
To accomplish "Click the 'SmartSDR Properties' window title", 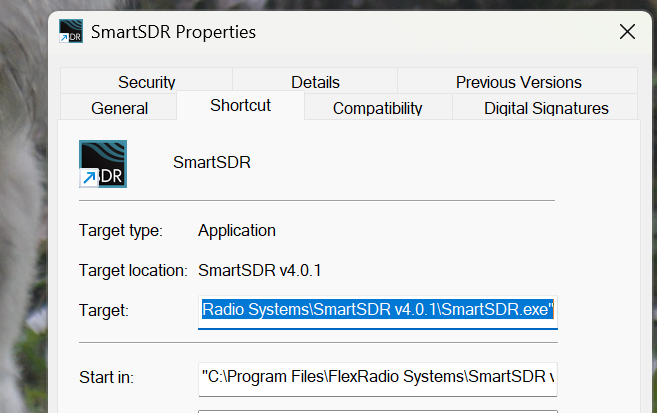I will [x=173, y=32].
